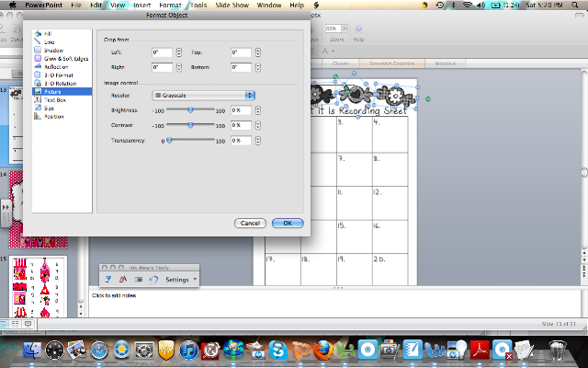Click the red text Ink Aware tool icon
Image resolution: width=588 pixels, height=368 pixels.
coord(122,280)
